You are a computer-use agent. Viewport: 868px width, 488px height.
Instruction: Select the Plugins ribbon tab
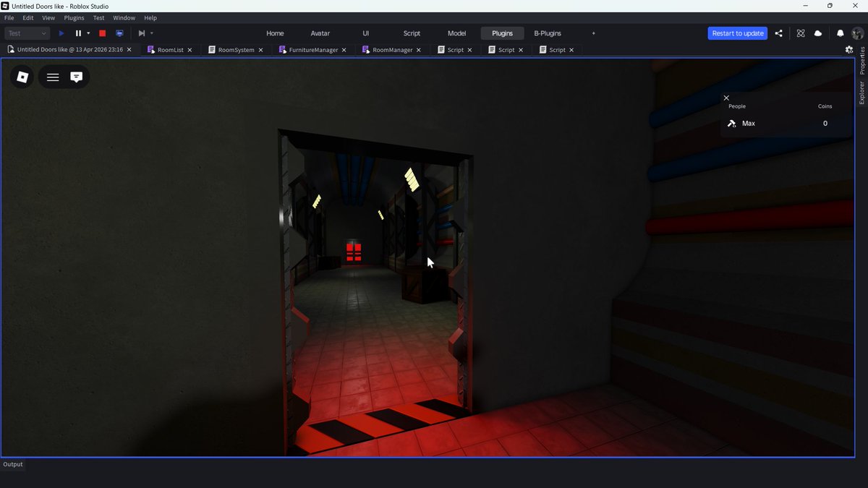pos(502,33)
